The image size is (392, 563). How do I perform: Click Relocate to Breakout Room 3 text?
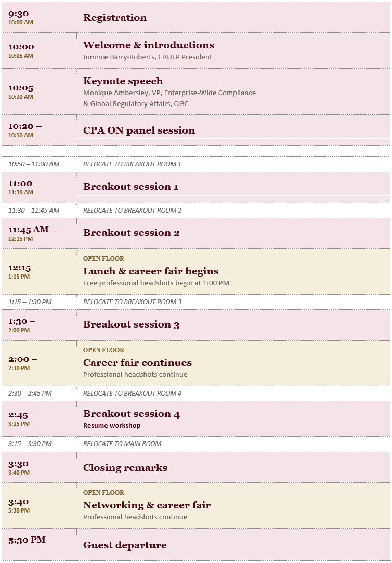tap(132, 302)
